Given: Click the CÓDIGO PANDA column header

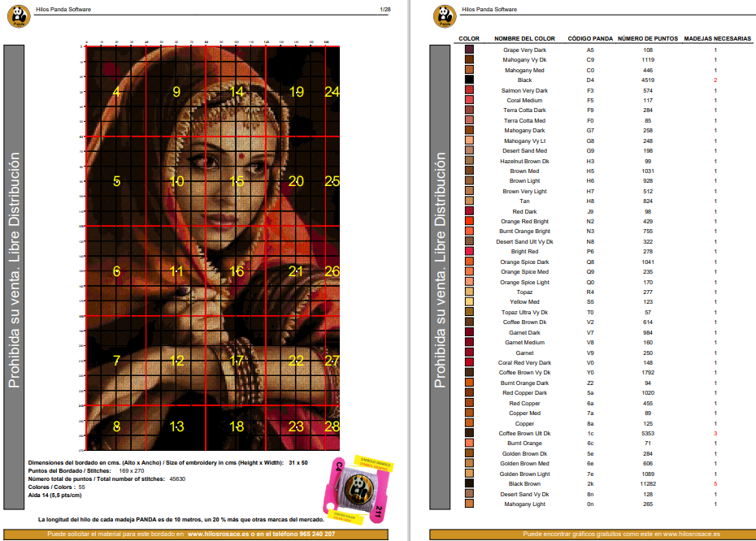Looking at the screenshot, I should [590, 38].
